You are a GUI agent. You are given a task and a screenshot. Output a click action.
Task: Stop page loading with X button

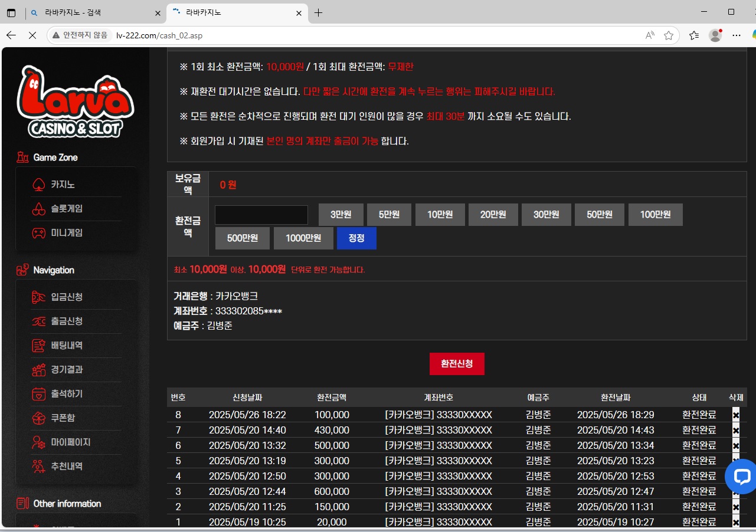32,35
